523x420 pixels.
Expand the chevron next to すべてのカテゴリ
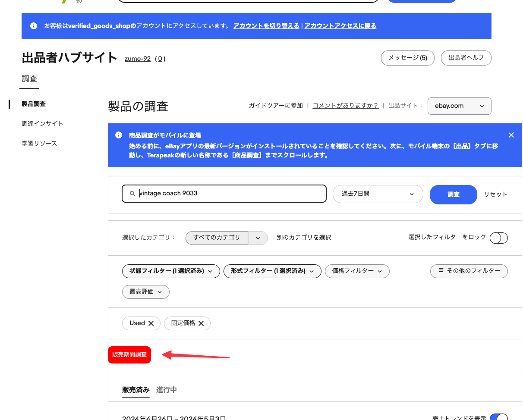(x=258, y=238)
